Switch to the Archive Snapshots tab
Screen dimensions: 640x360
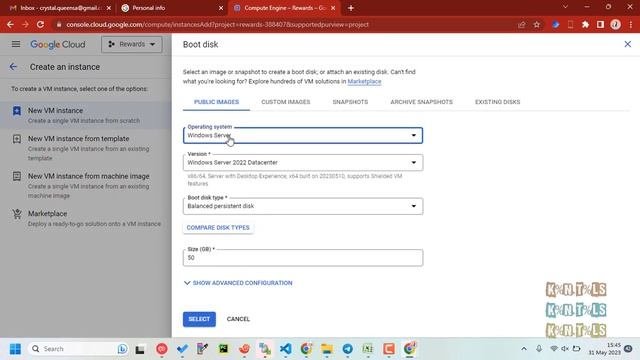click(421, 102)
